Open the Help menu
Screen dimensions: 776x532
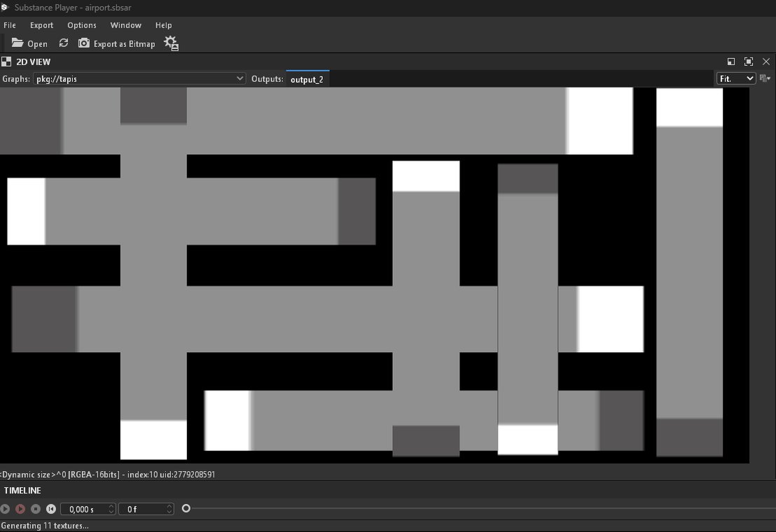(x=163, y=25)
